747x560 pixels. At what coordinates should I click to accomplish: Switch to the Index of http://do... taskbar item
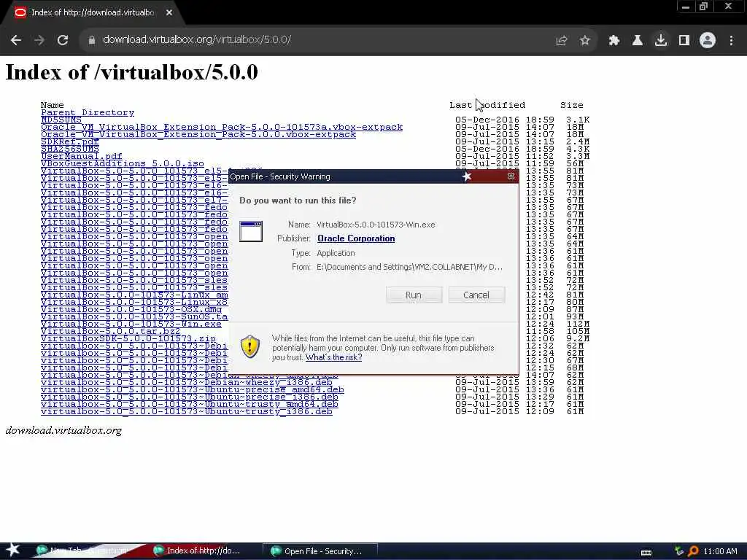click(x=197, y=551)
